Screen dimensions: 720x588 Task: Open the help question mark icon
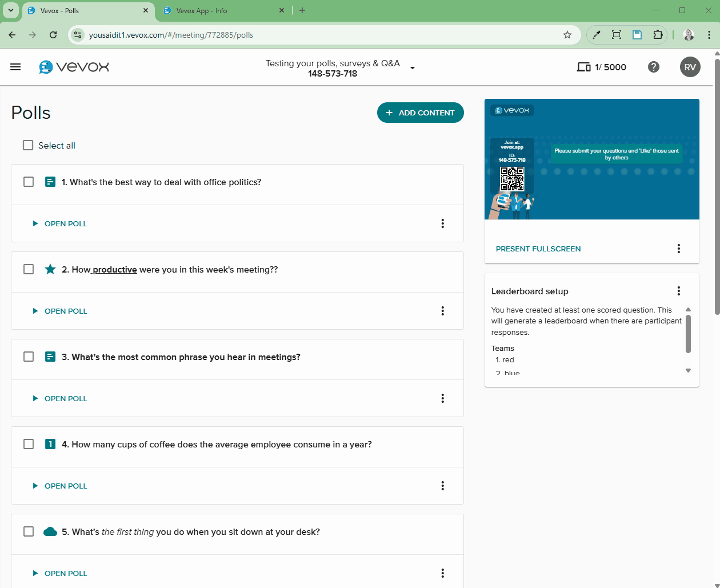point(653,67)
